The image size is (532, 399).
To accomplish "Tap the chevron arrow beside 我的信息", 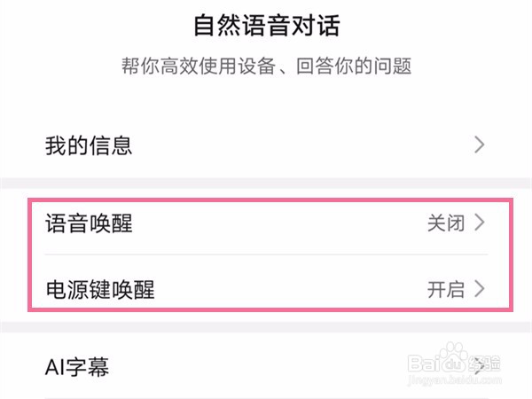I will (480, 145).
